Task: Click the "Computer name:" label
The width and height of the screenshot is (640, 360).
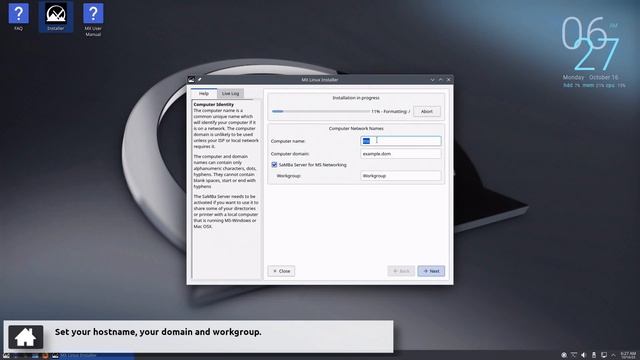Action: pos(288,141)
